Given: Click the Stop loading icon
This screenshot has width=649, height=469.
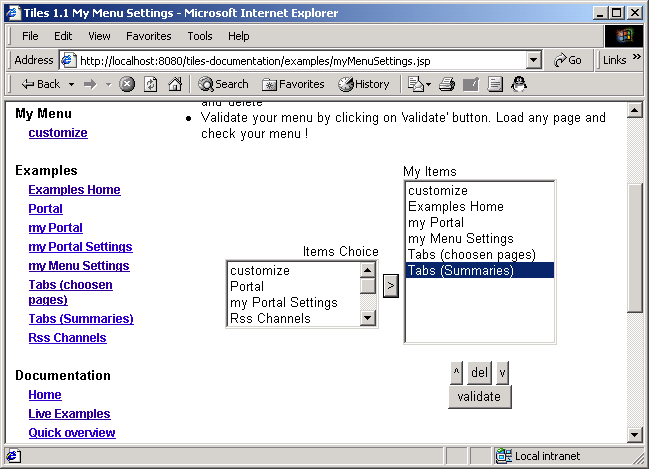Looking at the screenshot, I should point(127,84).
